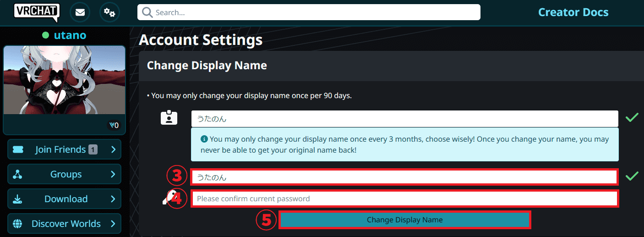The image size is (644, 237).
Task: Click the top Search text box
Action: (316, 12)
